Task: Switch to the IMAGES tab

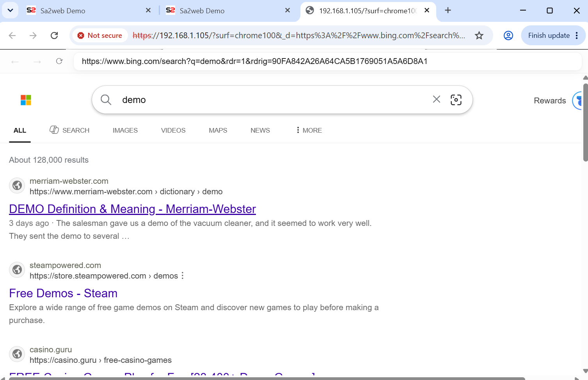Action: pos(125,130)
